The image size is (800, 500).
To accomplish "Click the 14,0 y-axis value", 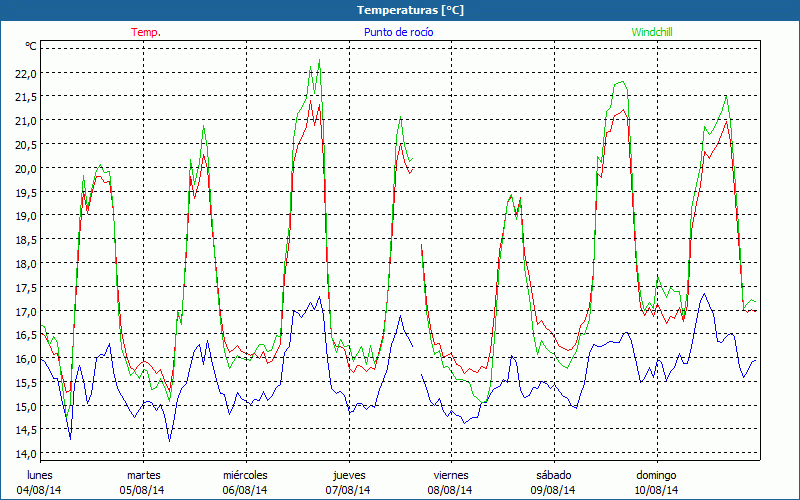I will click(26, 454).
